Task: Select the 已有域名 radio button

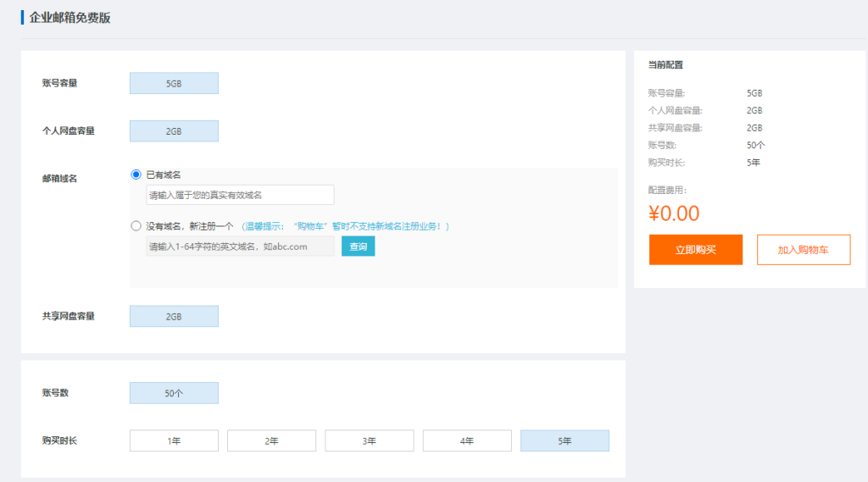Action: (136, 175)
